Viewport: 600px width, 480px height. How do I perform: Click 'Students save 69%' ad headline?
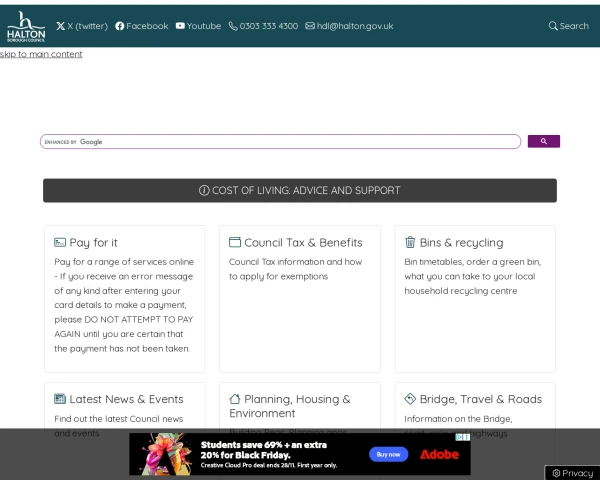pyautogui.click(x=264, y=450)
